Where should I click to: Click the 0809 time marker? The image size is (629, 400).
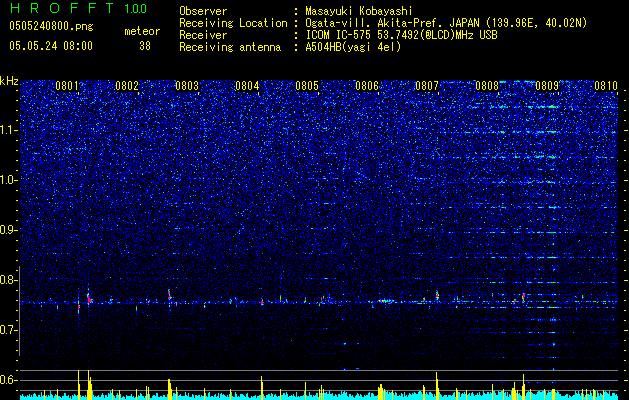pyautogui.click(x=547, y=85)
